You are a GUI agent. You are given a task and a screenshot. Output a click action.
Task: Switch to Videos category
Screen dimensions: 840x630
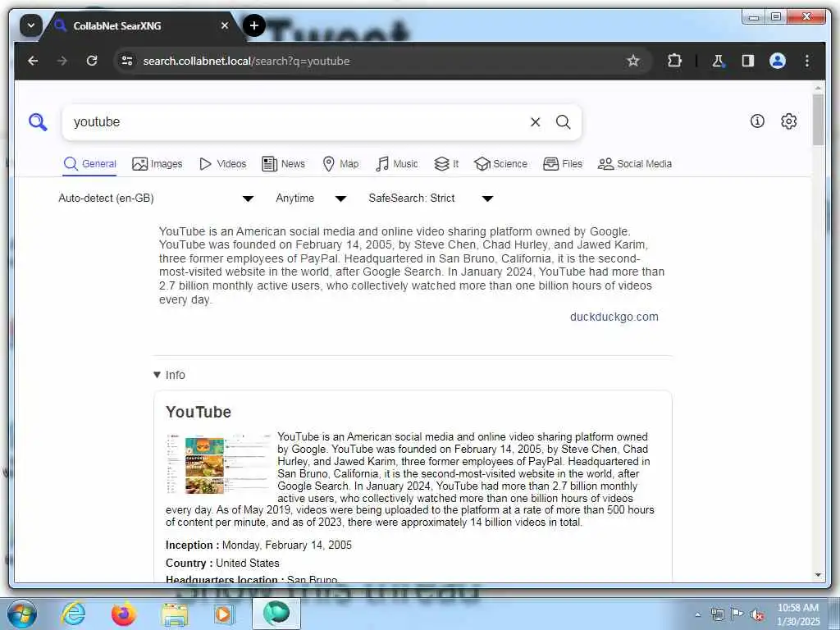222,164
